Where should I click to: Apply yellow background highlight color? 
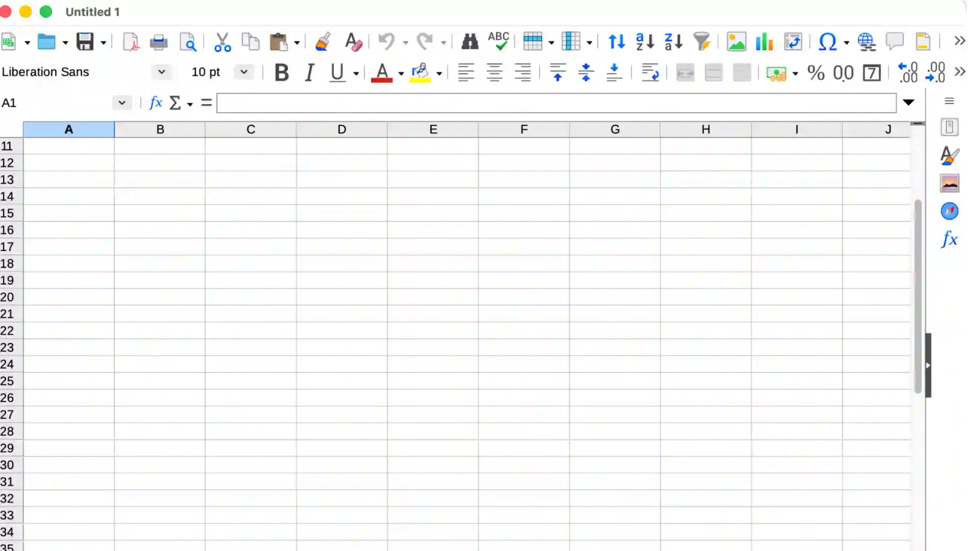[420, 72]
